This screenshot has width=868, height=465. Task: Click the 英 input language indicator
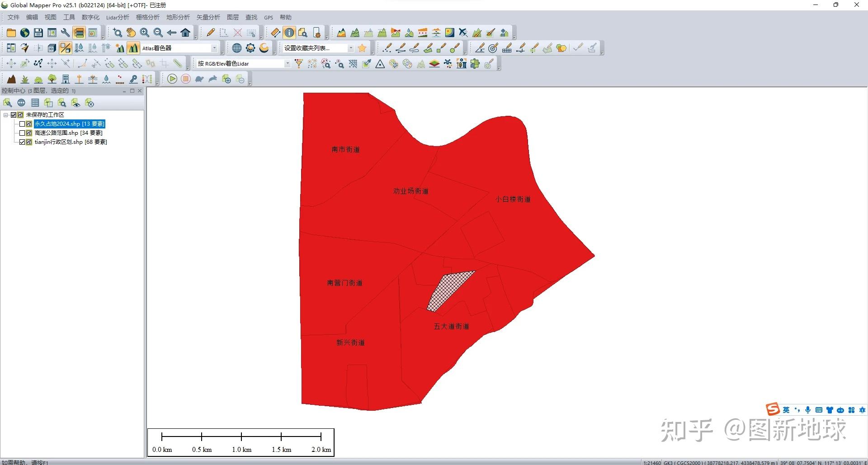click(786, 410)
